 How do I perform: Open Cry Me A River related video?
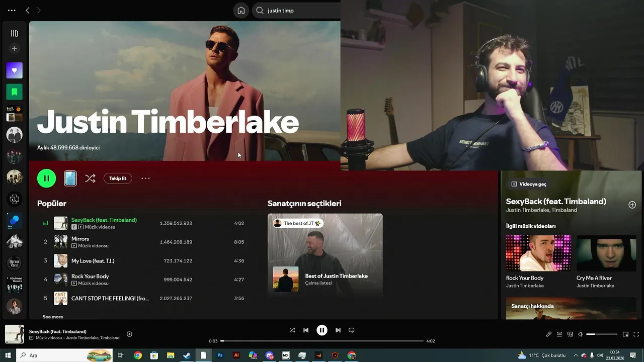[x=606, y=261]
